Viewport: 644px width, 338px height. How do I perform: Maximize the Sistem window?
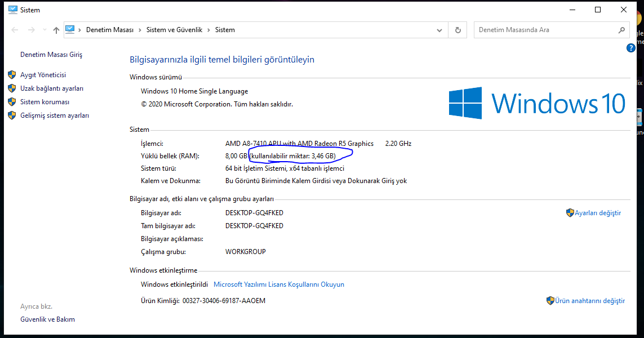(x=598, y=10)
